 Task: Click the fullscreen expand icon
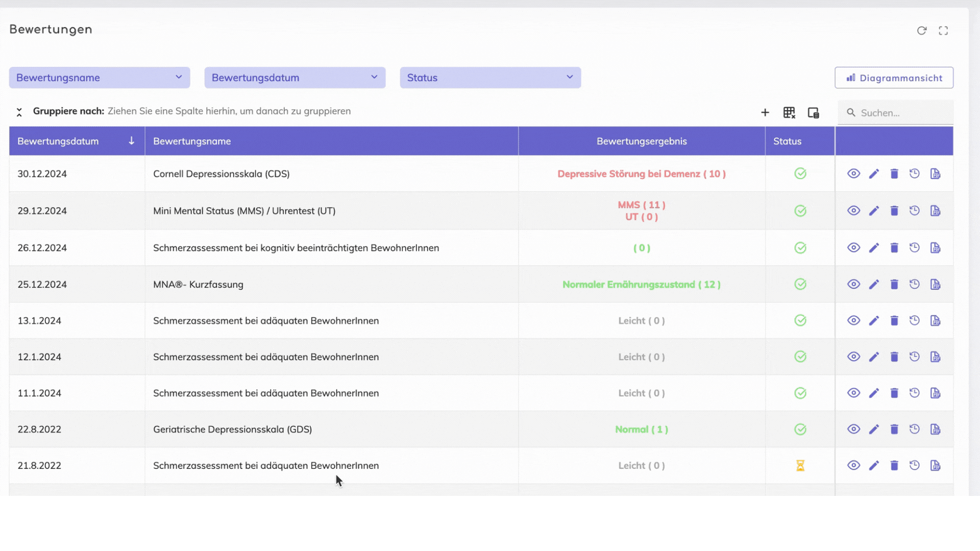(943, 31)
